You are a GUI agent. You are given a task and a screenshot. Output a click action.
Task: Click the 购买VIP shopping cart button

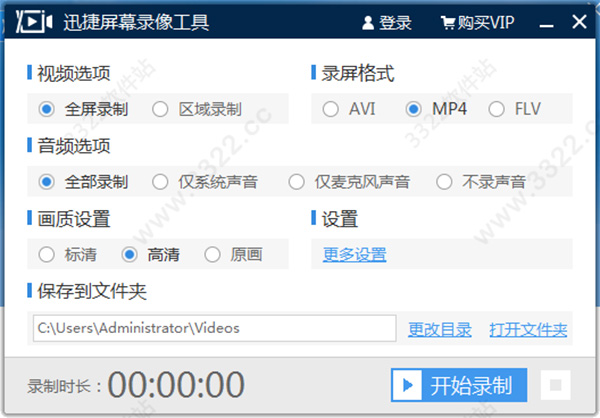[477, 23]
